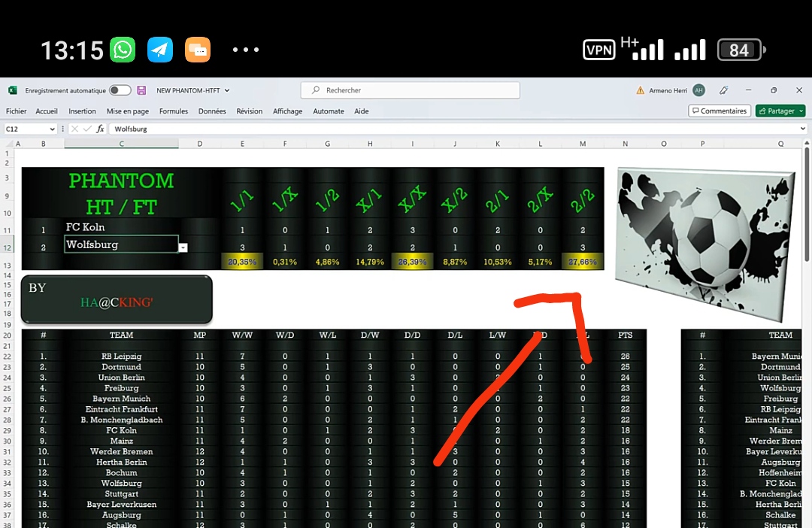Click Union Berlin in left standings table
812x528 pixels.
pos(121,378)
